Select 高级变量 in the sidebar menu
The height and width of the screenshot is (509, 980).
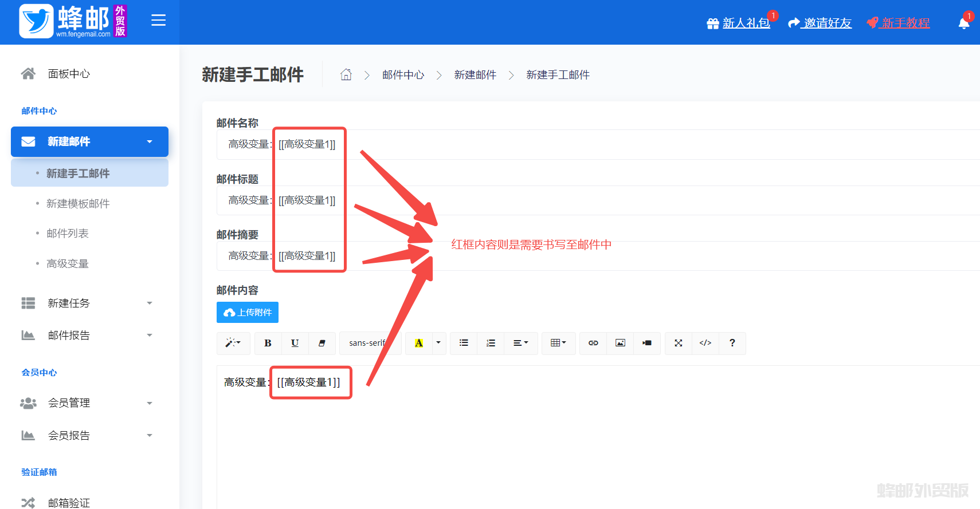click(68, 263)
